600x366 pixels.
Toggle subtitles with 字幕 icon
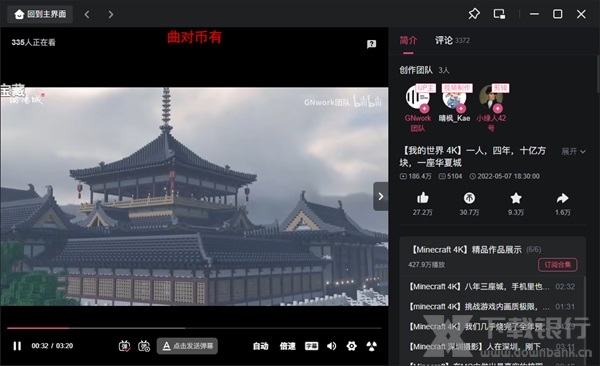[311, 346]
